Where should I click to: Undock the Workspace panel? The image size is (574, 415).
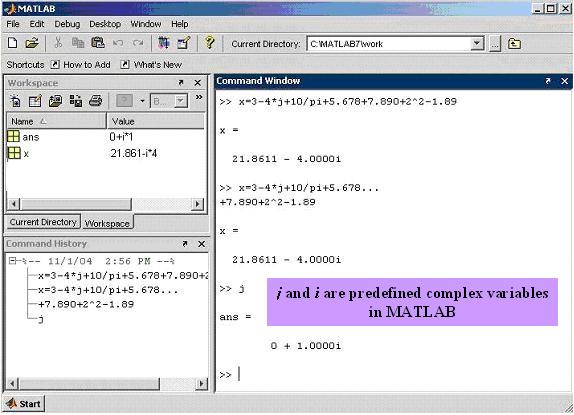pos(180,83)
